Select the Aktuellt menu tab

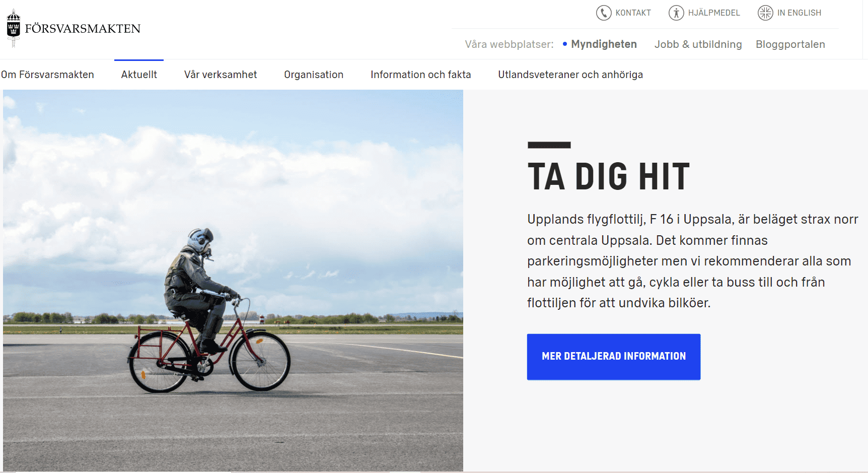[x=139, y=75]
